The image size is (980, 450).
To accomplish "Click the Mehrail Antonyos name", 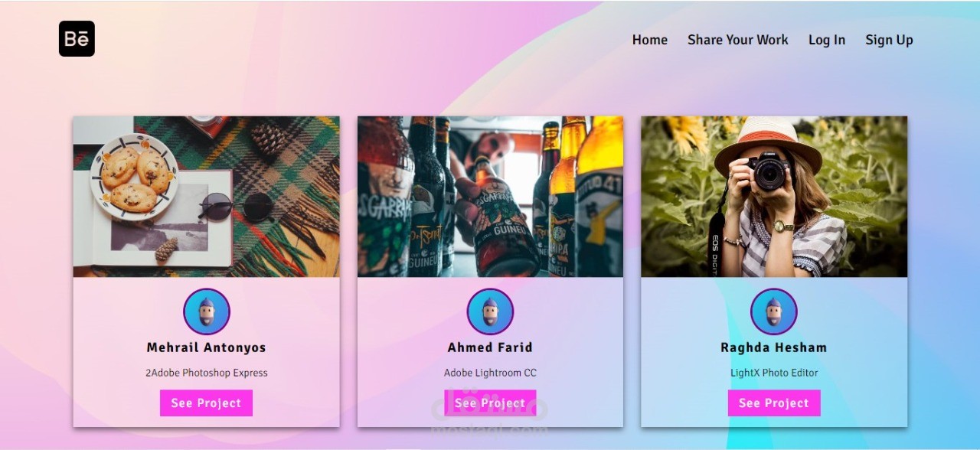I will (207, 347).
